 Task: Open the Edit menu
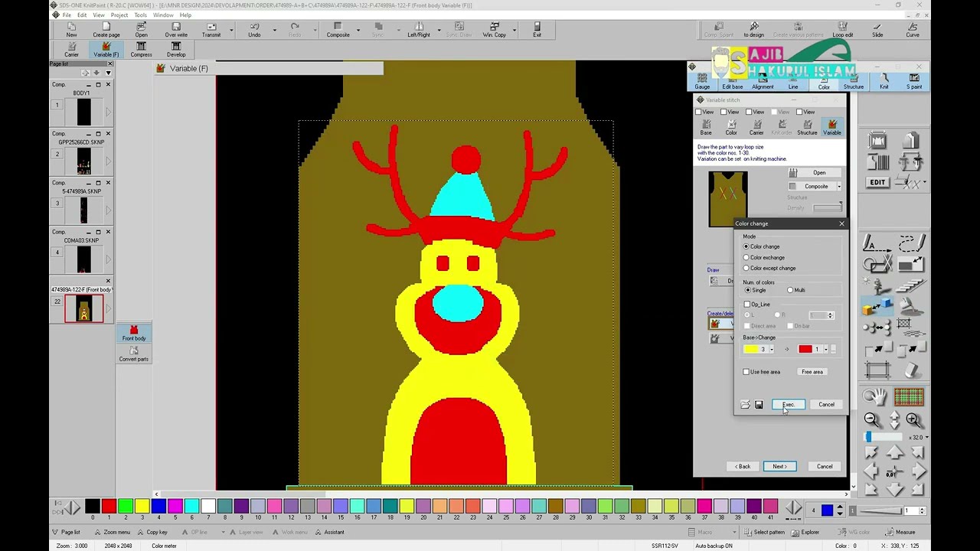coord(82,15)
